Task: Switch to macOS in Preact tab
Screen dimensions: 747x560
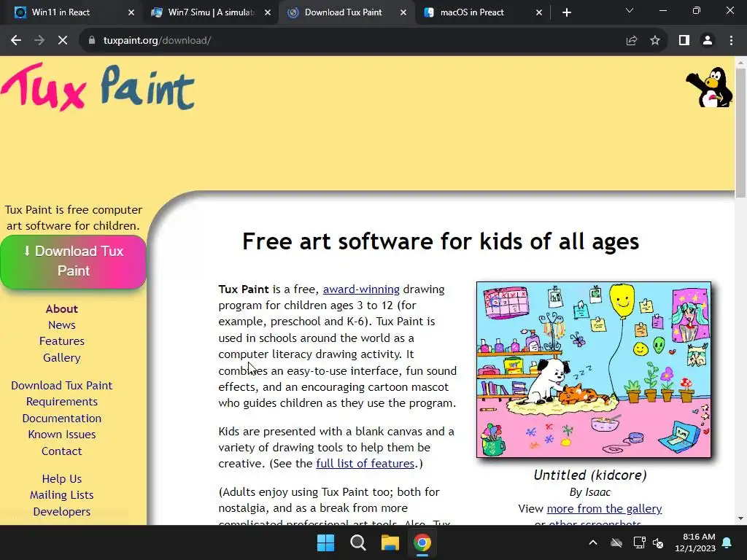Action: tap(482, 12)
